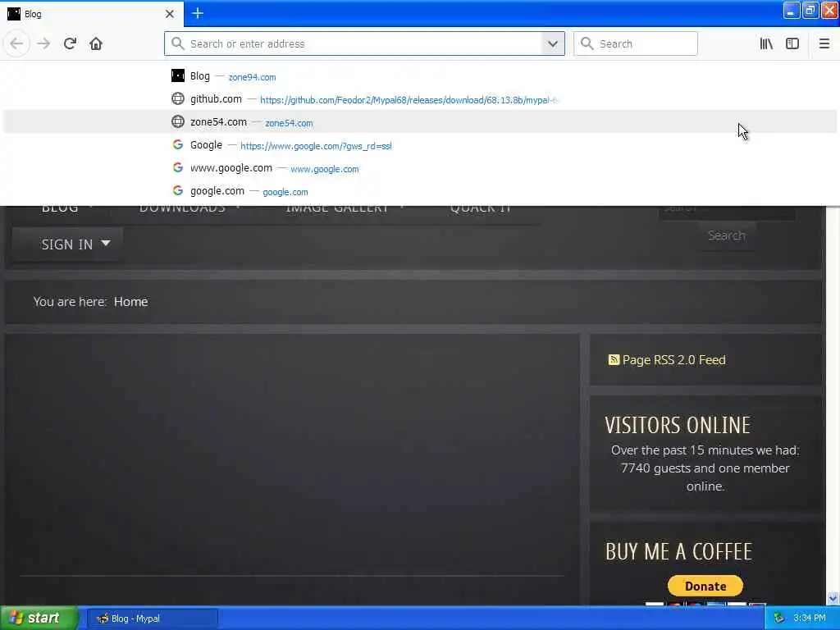Click the website Search button

click(x=727, y=235)
